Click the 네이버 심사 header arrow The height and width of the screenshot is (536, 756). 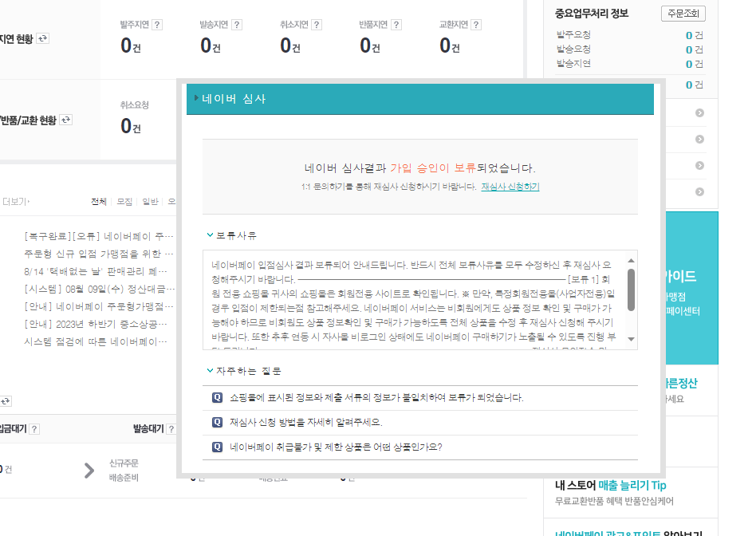point(196,98)
